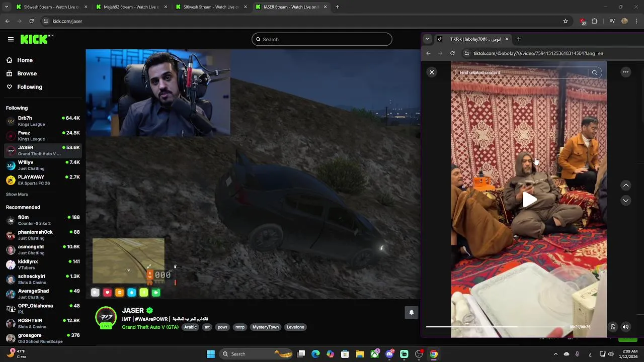Click the Kick search field
This screenshot has width=644, height=362.
(x=322, y=39)
